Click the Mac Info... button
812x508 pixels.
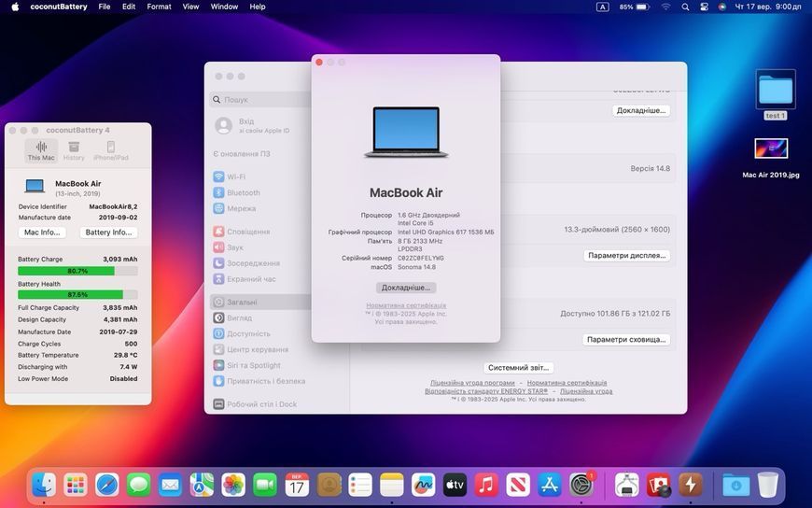coord(42,233)
